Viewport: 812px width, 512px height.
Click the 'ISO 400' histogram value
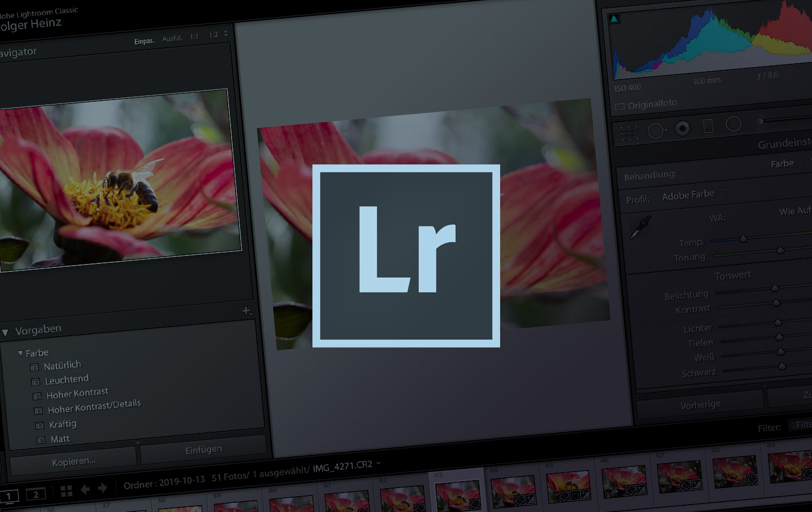(x=628, y=88)
